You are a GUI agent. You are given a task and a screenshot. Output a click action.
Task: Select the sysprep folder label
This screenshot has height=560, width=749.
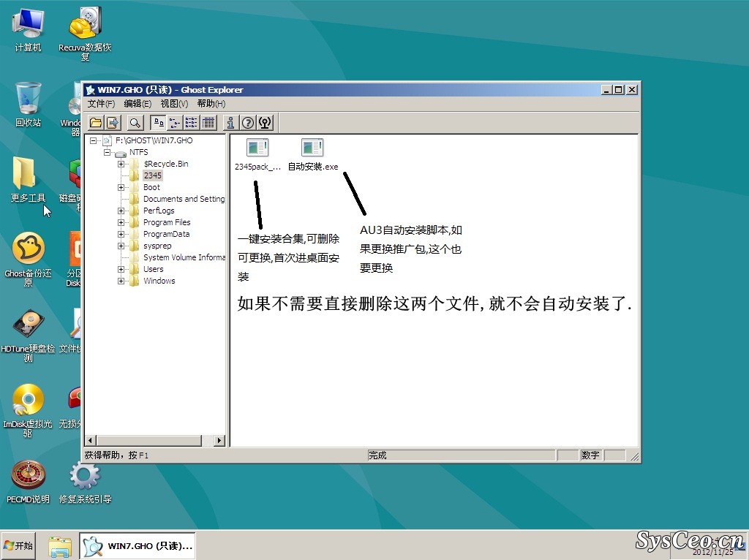(x=157, y=246)
